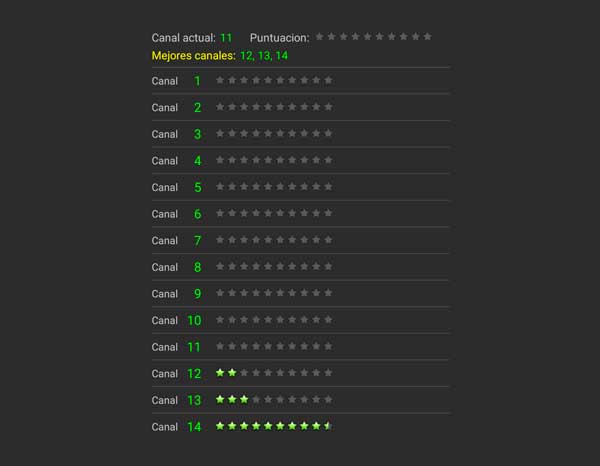Select channel number 5
Image resolution: width=600 pixels, height=466 pixels.
(197, 187)
